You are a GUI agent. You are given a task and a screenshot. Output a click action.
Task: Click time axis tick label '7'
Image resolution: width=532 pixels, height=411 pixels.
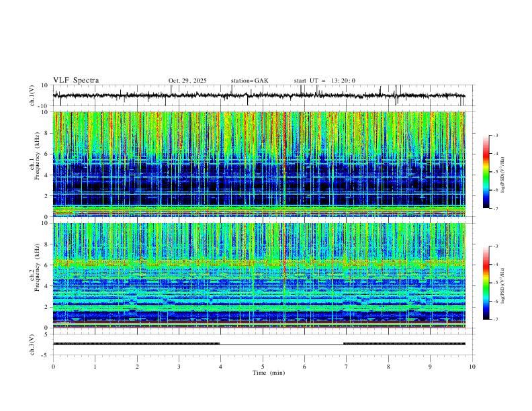point(347,367)
